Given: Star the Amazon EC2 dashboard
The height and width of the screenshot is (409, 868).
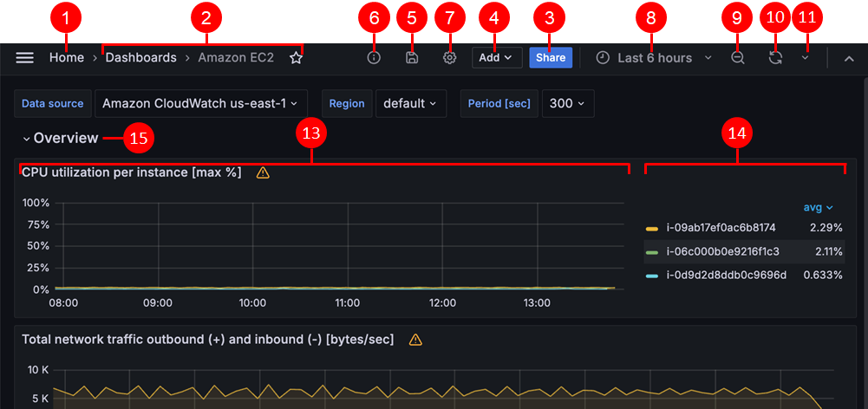Looking at the screenshot, I should click(297, 58).
